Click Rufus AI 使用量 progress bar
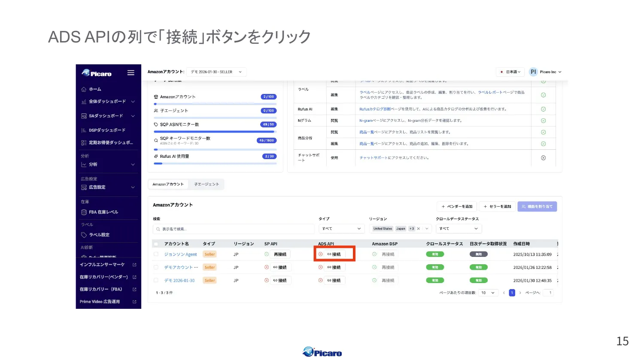644x362 pixels. click(215, 163)
